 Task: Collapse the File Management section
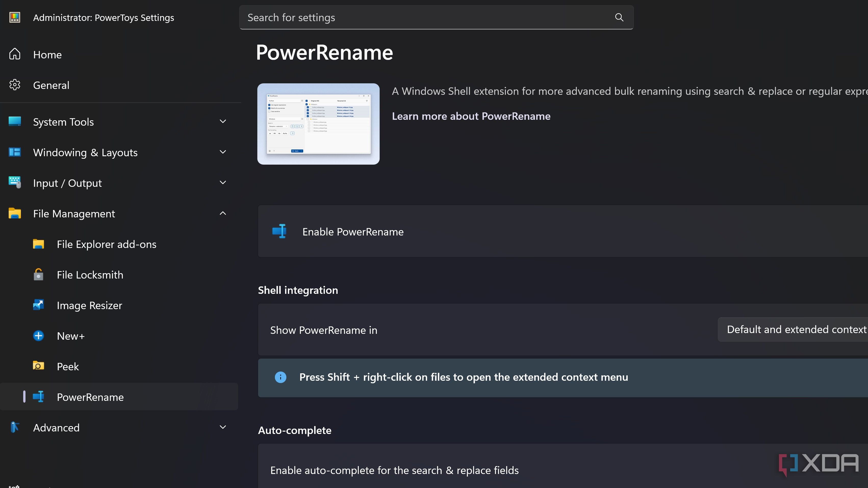(223, 213)
